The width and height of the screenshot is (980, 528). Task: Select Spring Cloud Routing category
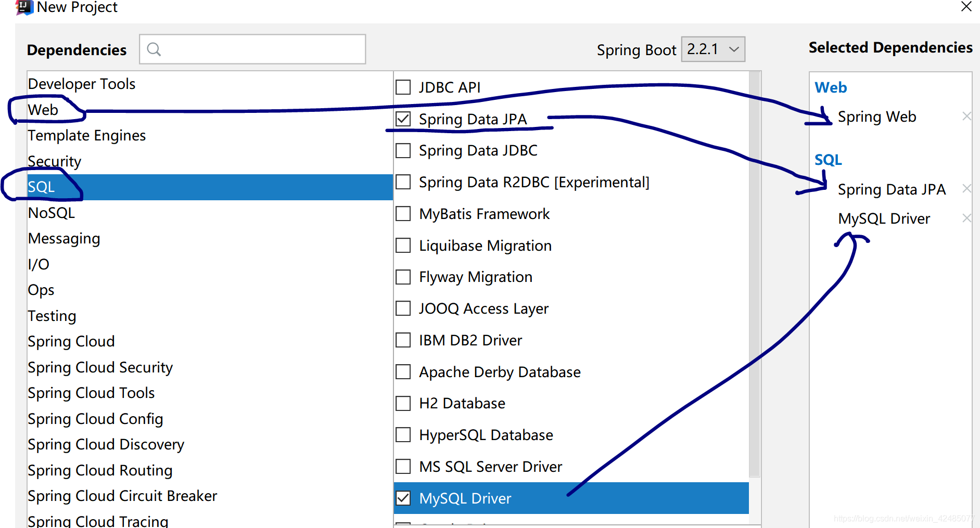pos(210,470)
